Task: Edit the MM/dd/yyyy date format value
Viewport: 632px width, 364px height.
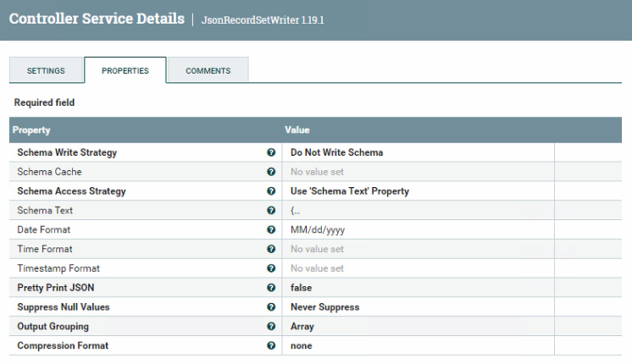Action: pos(318,229)
